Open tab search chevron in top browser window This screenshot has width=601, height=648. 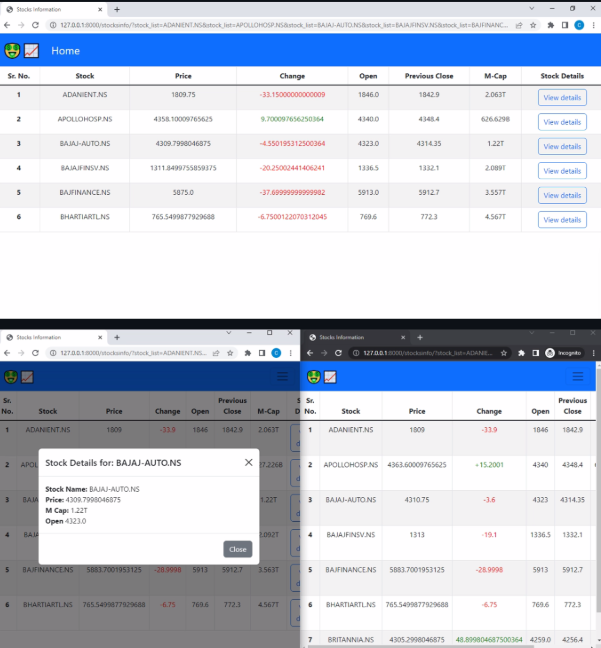pos(532,8)
